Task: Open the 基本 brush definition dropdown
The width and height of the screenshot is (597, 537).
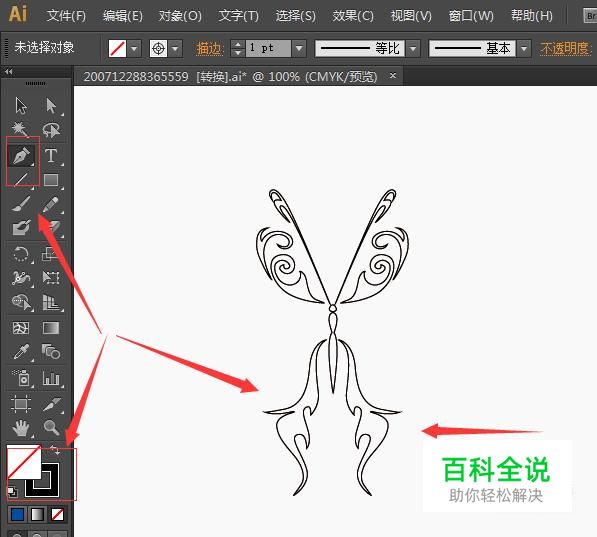Action: pyautogui.click(x=524, y=48)
